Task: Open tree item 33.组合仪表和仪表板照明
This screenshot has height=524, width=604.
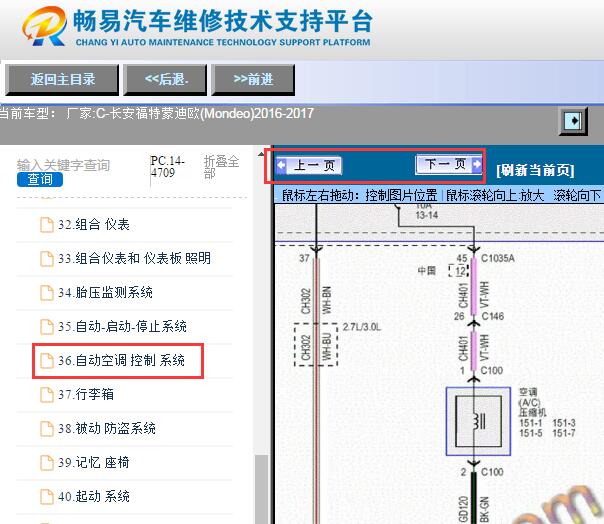Action: [134, 259]
